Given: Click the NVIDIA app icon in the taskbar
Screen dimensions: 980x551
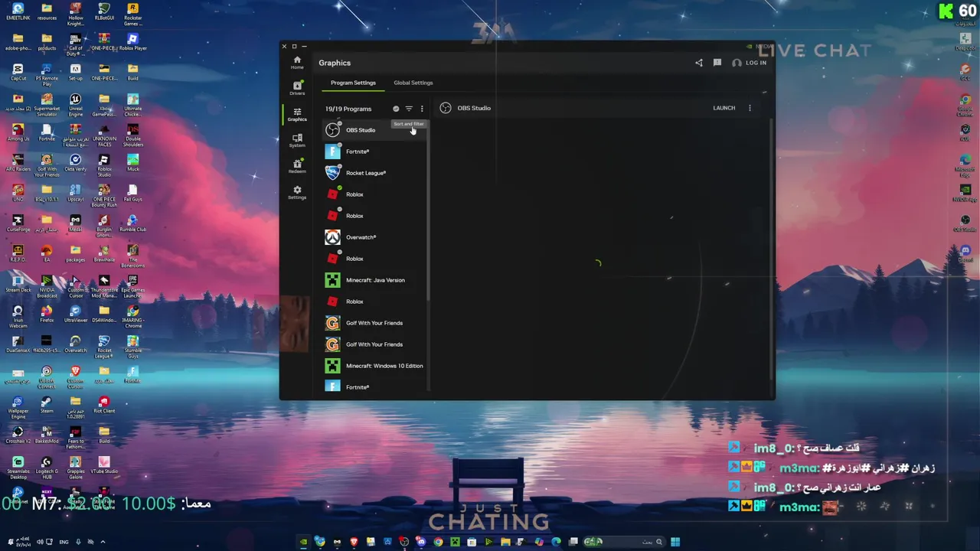Looking at the screenshot, I should click(x=303, y=542).
